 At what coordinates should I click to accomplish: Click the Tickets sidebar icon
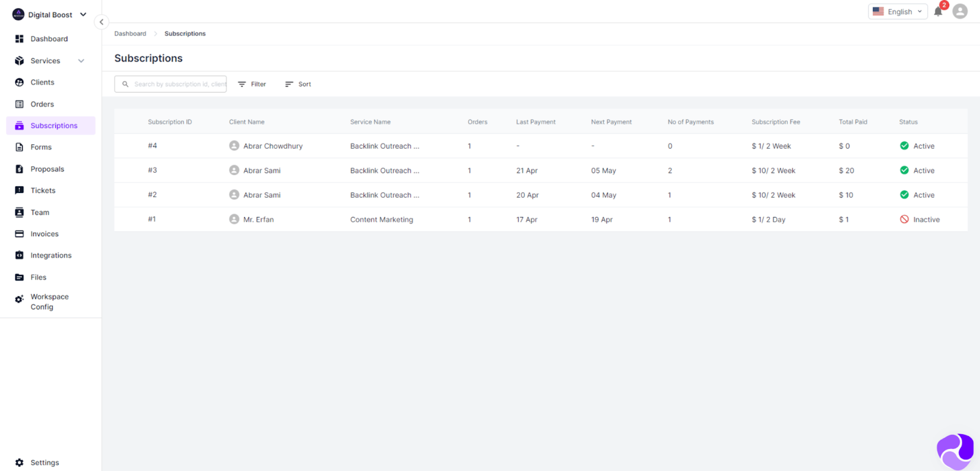[x=19, y=190]
